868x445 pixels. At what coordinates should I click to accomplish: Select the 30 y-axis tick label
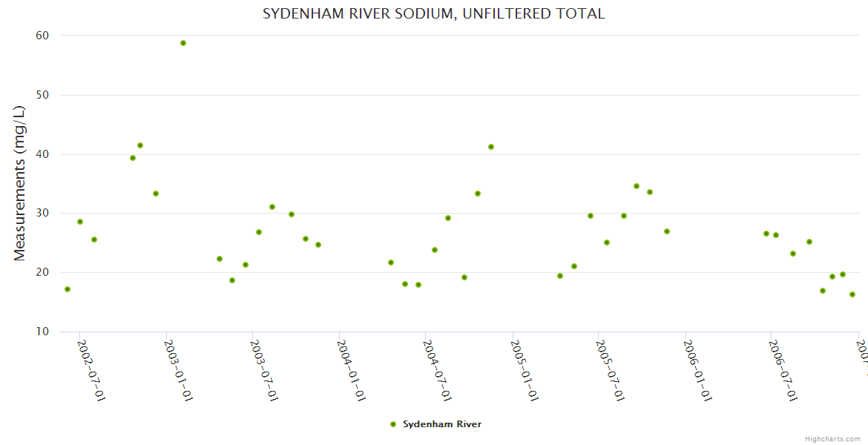(x=42, y=214)
